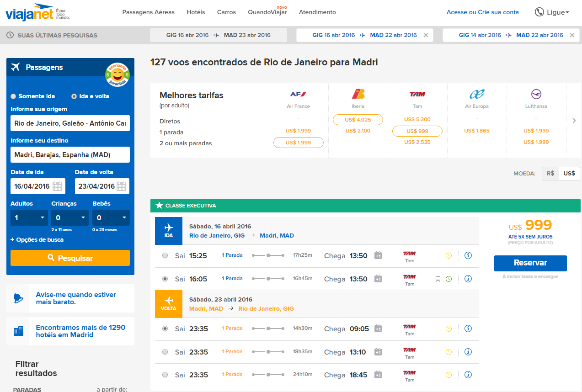The image size is (582, 392).
Task: Open the Hotéis menu
Action: [x=196, y=12]
